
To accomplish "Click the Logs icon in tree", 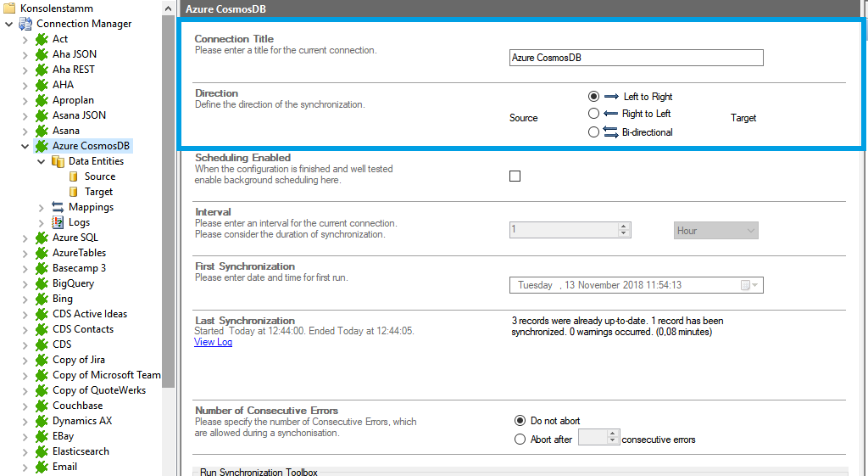I will [58, 222].
